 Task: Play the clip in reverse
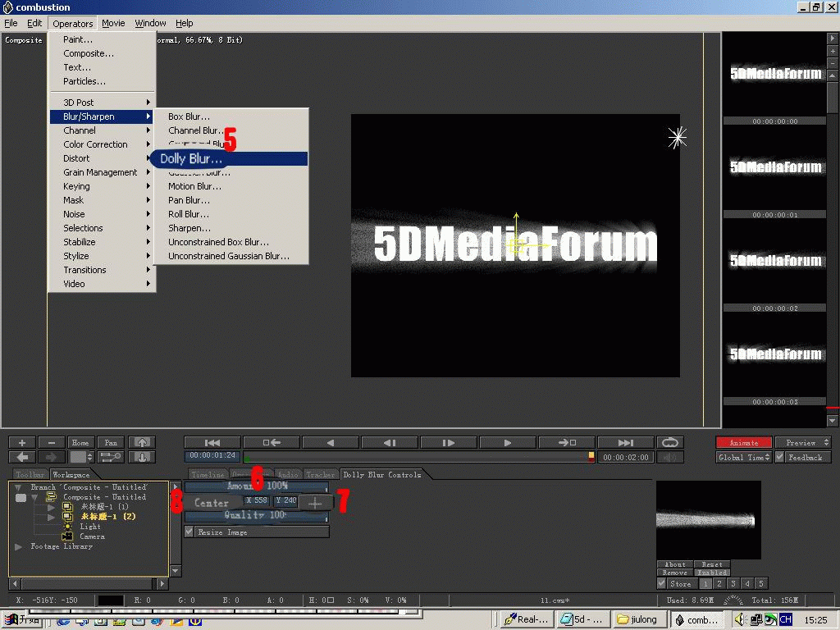pos(331,442)
